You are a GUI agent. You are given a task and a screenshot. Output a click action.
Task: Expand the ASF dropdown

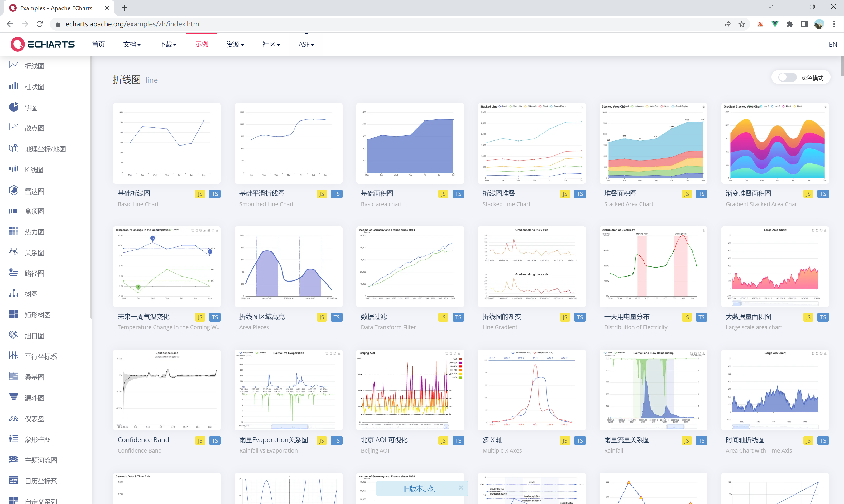click(305, 44)
